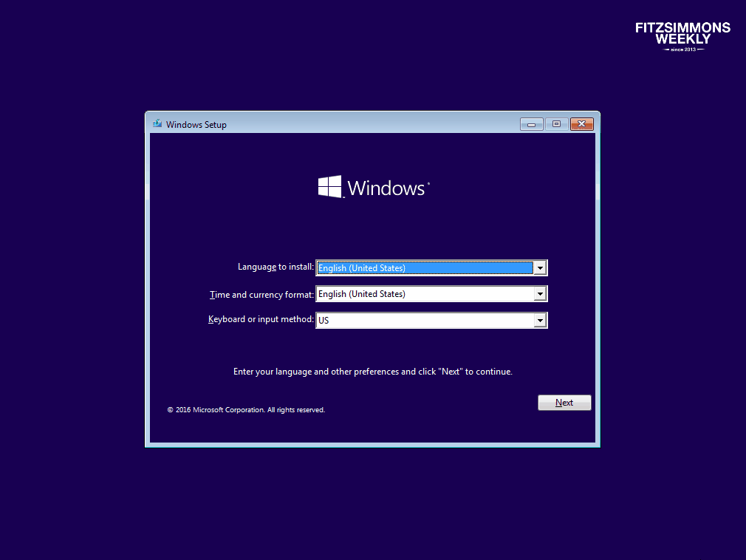This screenshot has height=560, width=746.
Task: Click the US keyboard value box
Action: [x=425, y=320]
